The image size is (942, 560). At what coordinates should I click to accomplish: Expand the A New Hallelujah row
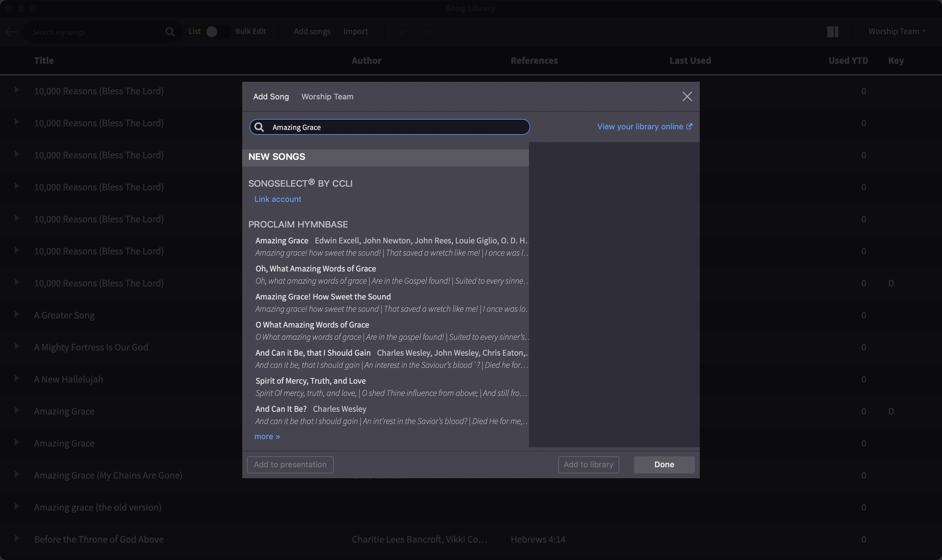tap(16, 378)
